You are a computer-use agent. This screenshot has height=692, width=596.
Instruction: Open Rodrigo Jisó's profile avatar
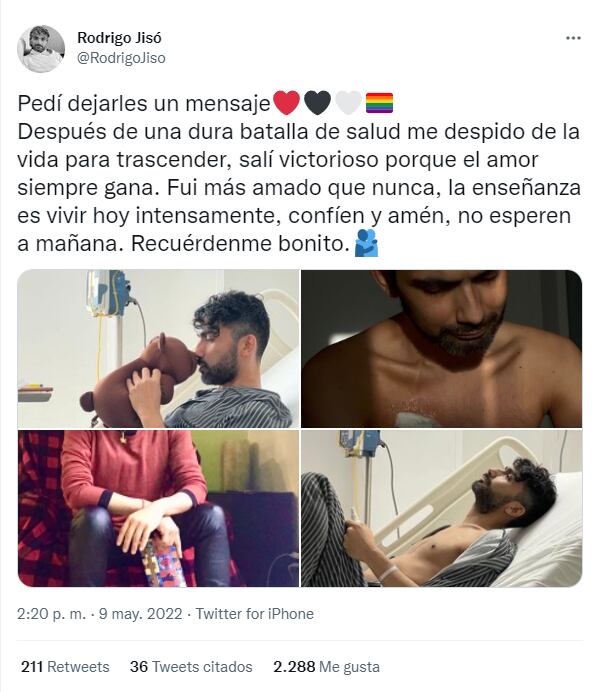(41, 49)
